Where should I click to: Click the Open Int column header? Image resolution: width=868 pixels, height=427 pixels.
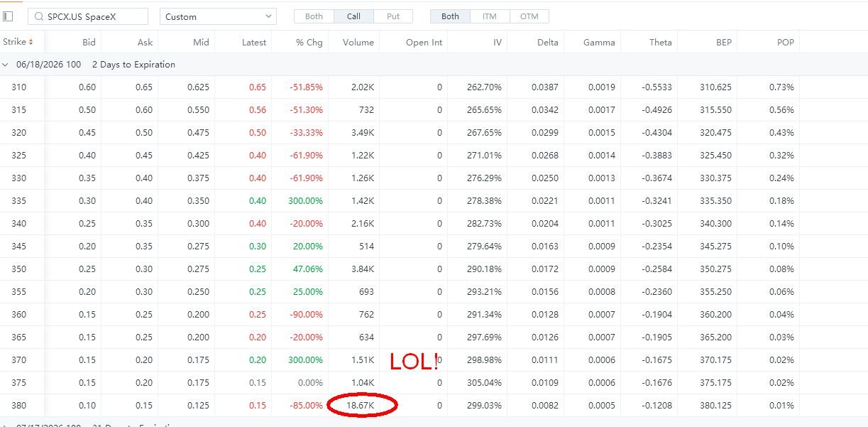click(x=424, y=42)
